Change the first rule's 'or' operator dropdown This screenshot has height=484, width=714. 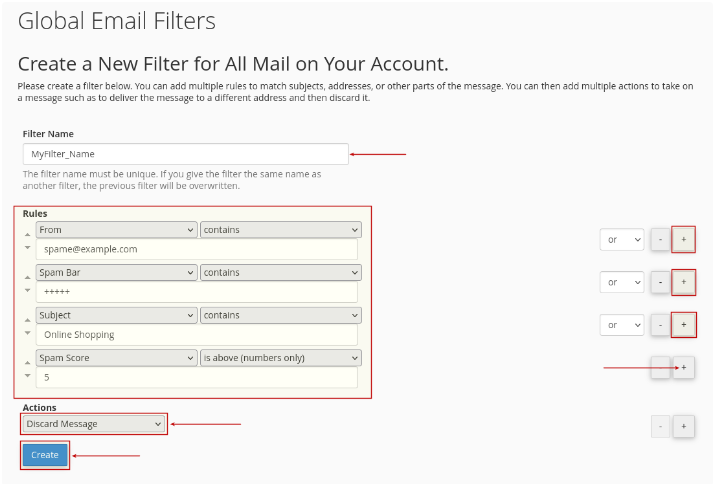622,239
